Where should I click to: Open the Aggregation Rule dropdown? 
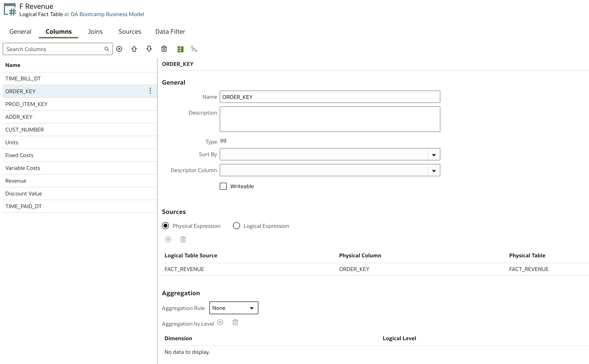click(x=234, y=308)
